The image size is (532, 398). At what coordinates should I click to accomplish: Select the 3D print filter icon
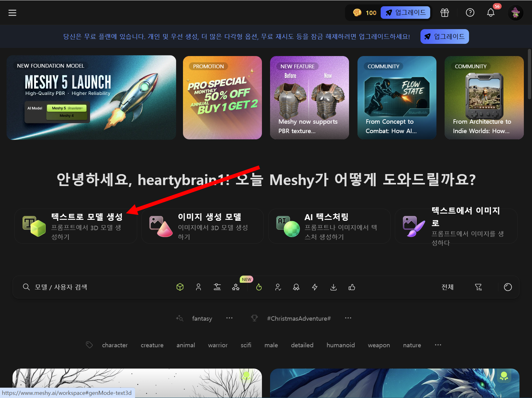coord(217,287)
